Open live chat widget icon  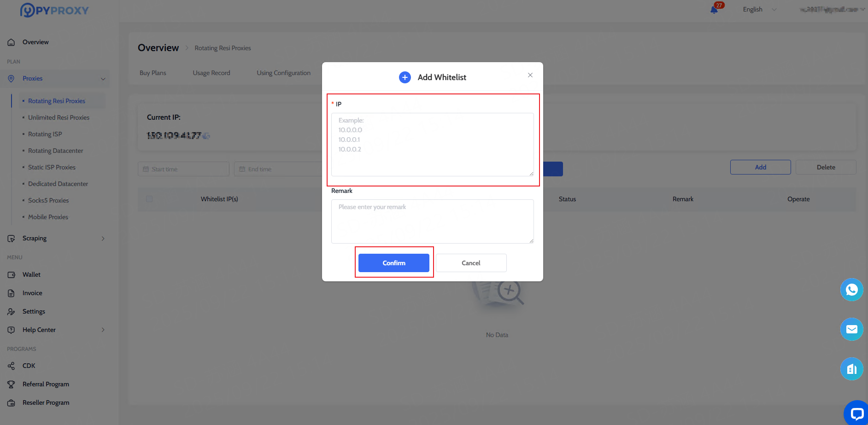click(x=856, y=413)
